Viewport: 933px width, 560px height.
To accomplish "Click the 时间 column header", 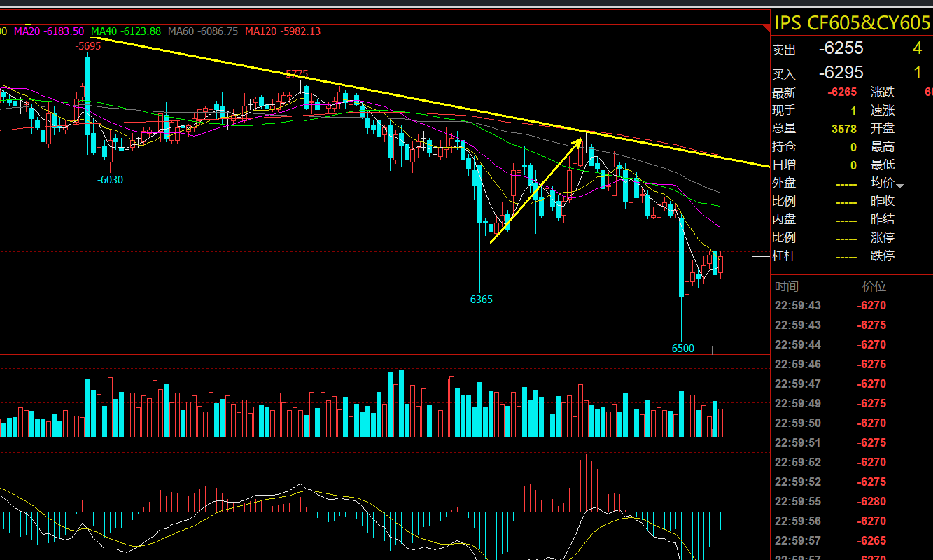I will tap(786, 286).
